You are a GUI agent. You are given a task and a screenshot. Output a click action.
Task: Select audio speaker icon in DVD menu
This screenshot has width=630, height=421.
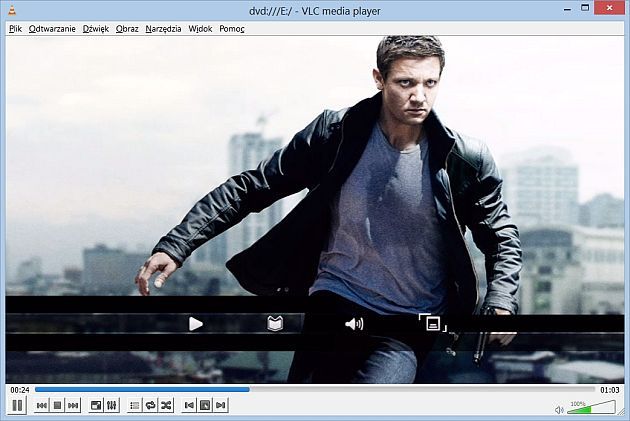[x=354, y=324]
